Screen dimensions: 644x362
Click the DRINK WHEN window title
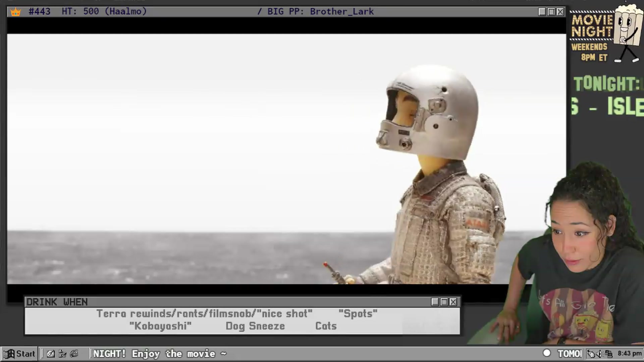57,302
